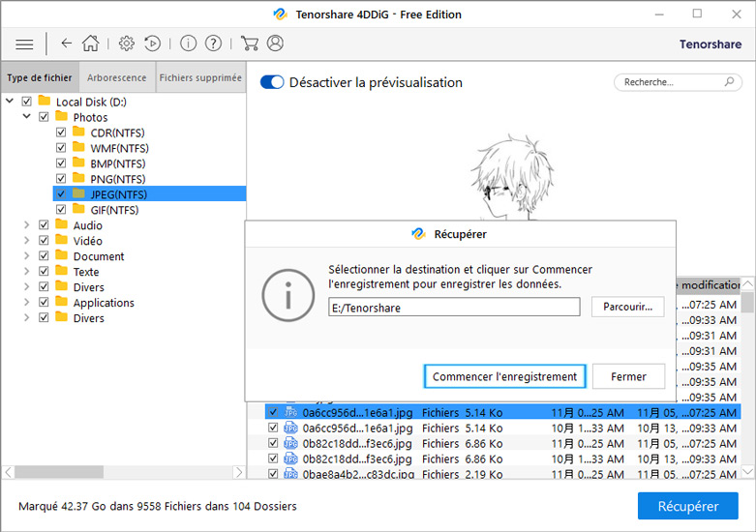This screenshot has height=532, width=756.
Task: Click the CDR(NTFS) folder icon
Action: (x=78, y=132)
